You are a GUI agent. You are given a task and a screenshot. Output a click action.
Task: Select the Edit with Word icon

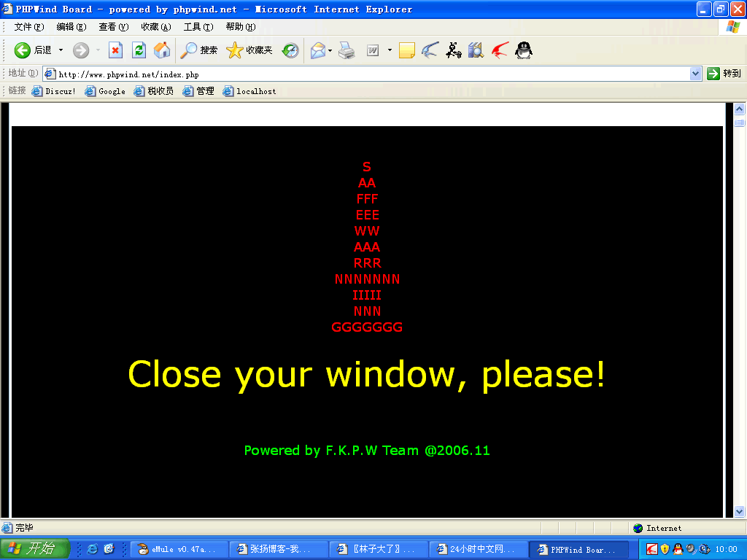pos(373,50)
